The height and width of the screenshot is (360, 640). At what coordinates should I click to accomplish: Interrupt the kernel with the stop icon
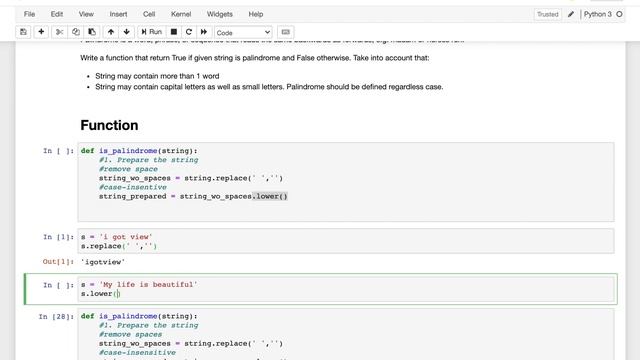pos(174,32)
